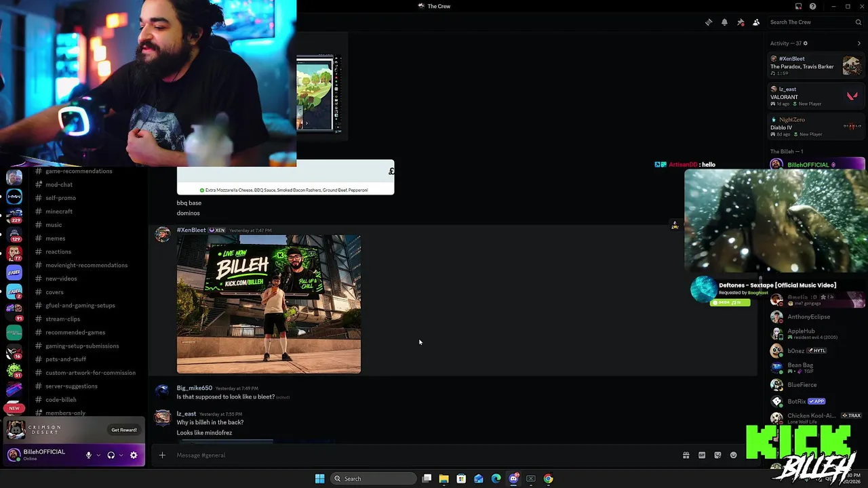Expand the Activity section arrow
The height and width of the screenshot is (488, 868).
859,43
